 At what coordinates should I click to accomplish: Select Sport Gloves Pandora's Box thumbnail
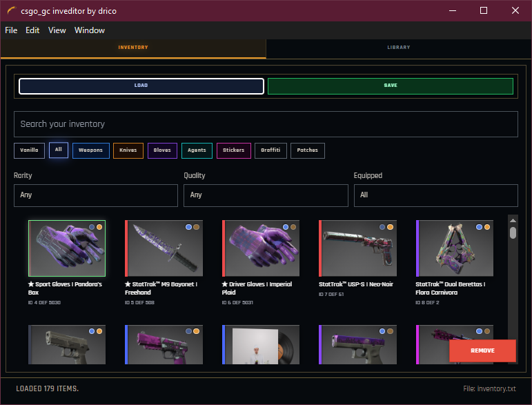[x=67, y=248]
